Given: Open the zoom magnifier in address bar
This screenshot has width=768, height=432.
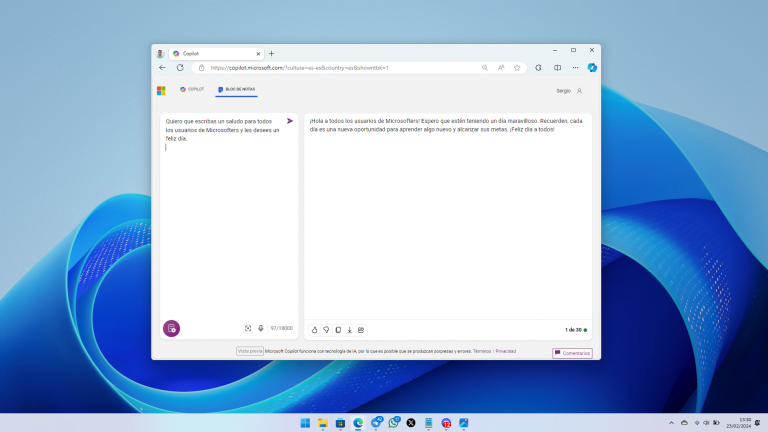Looking at the screenshot, I should tap(484, 68).
